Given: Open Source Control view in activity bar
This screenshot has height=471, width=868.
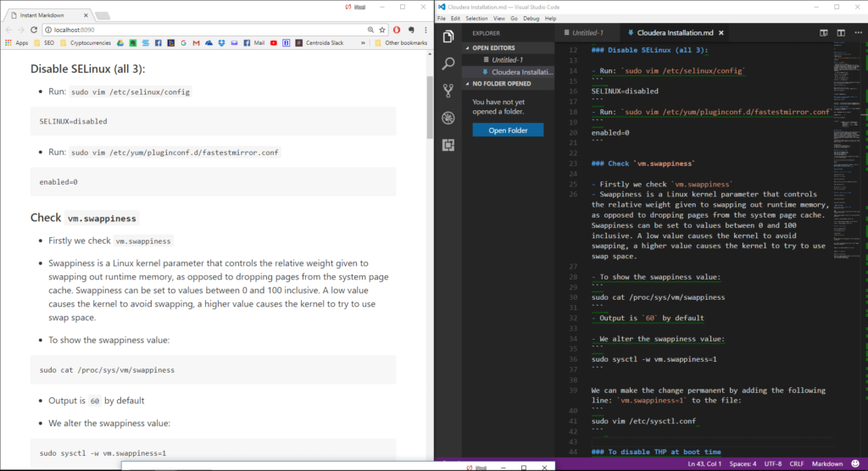Looking at the screenshot, I should pos(448,90).
